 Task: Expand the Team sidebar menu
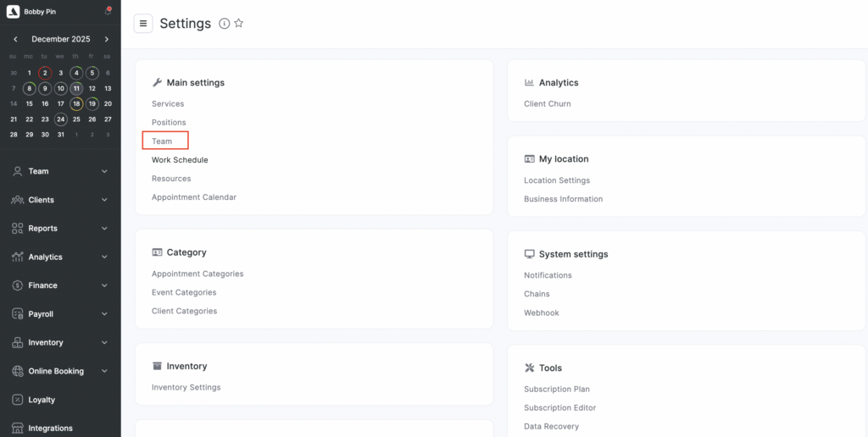pyautogui.click(x=104, y=171)
